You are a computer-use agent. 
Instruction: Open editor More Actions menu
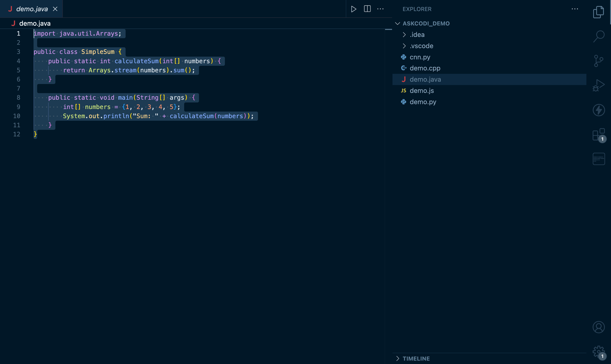pyautogui.click(x=380, y=9)
